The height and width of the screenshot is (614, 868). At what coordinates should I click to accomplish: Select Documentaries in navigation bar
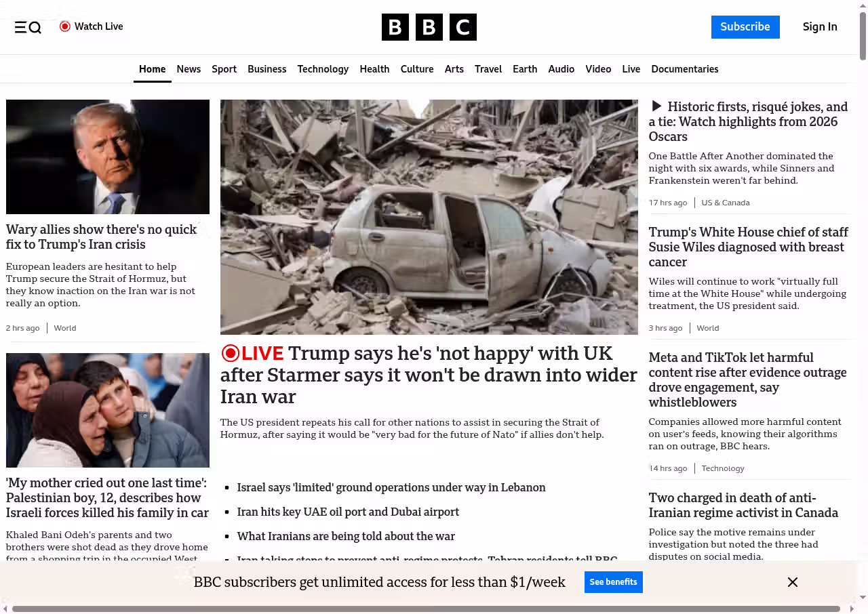coord(684,69)
